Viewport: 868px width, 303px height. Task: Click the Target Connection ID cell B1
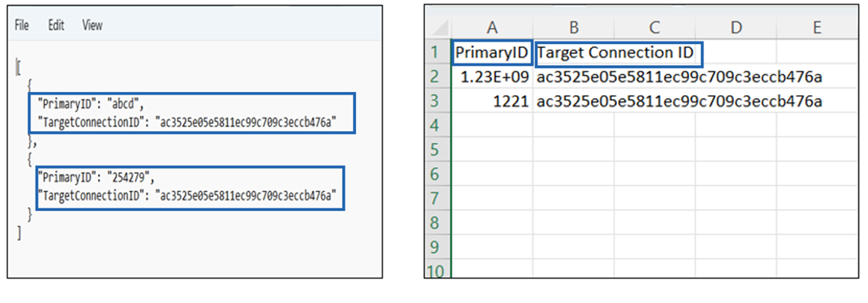pyautogui.click(x=618, y=54)
